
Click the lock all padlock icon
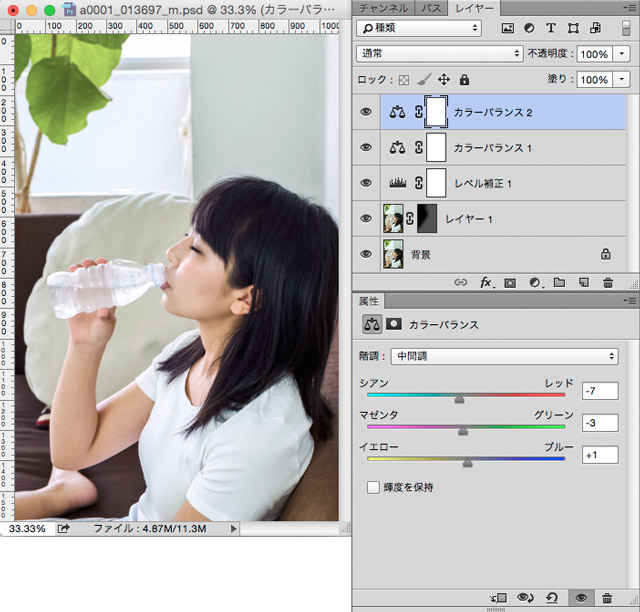pos(464,79)
